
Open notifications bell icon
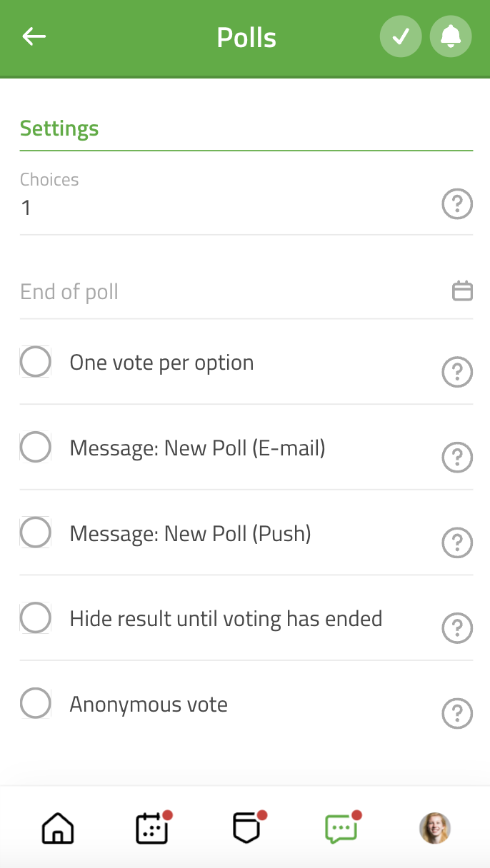tap(451, 36)
